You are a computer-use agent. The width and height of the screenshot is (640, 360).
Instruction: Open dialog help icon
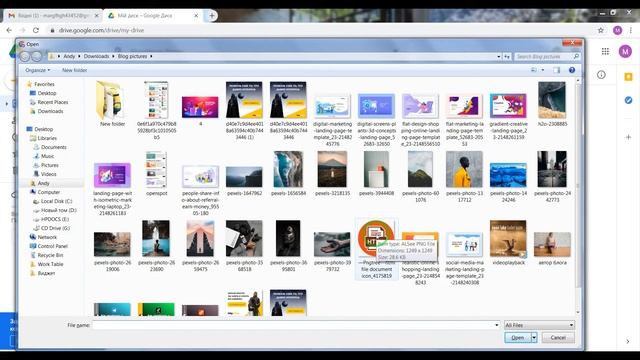point(572,70)
